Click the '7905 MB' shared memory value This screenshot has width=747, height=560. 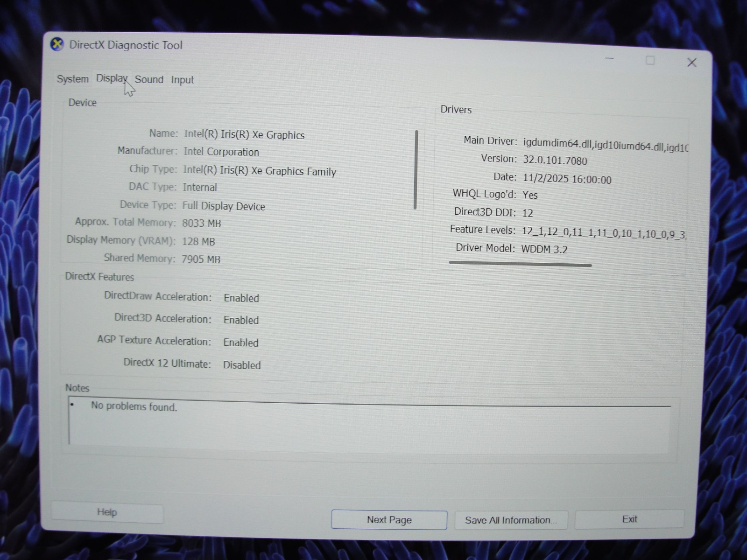point(201,259)
